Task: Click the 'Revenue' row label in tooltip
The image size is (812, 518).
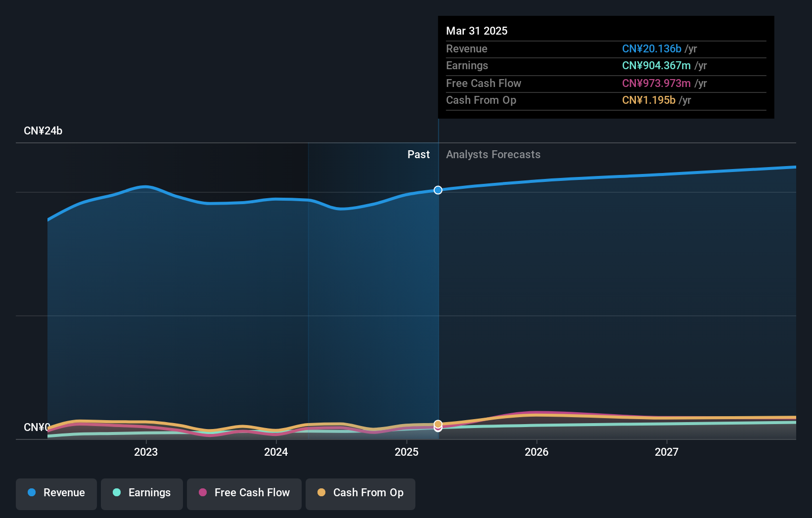Action: (467, 49)
